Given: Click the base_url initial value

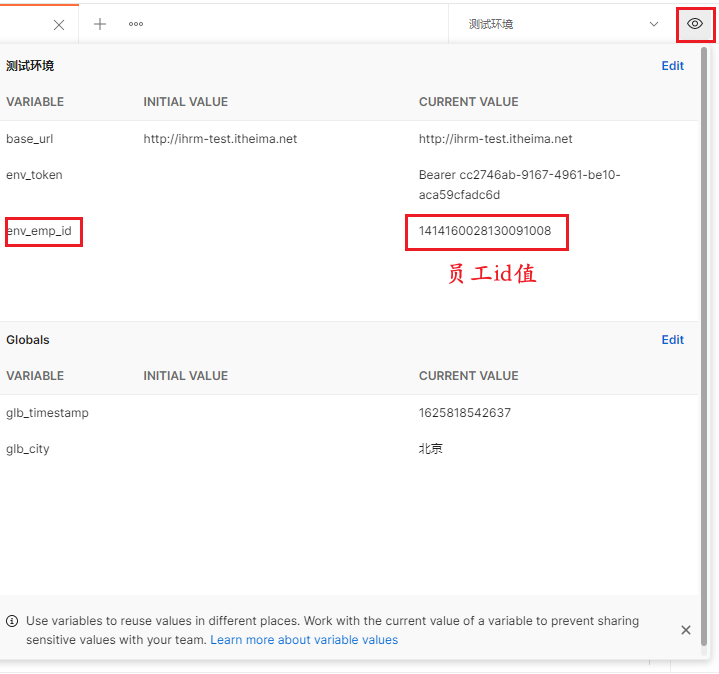Looking at the screenshot, I should (x=220, y=139).
